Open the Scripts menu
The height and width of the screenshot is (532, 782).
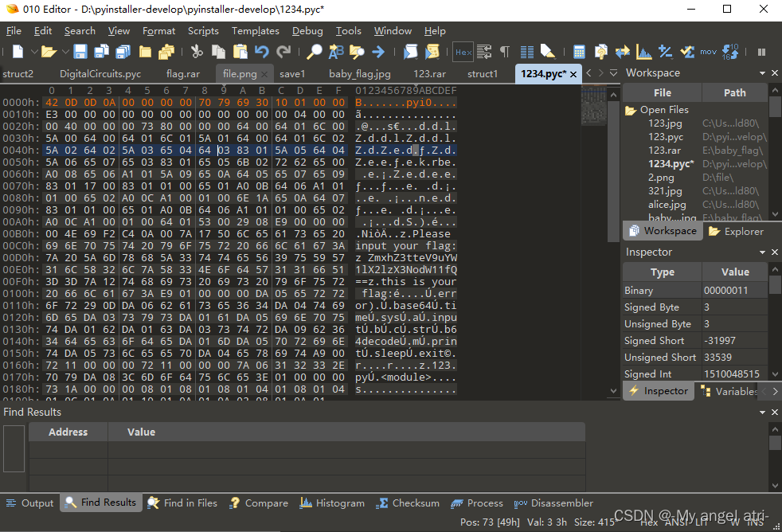(x=203, y=31)
